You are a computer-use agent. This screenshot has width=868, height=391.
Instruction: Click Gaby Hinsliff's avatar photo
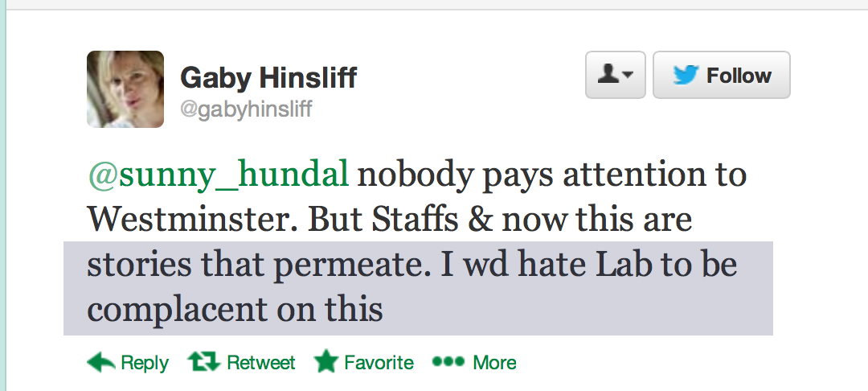[x=125, y=89]
